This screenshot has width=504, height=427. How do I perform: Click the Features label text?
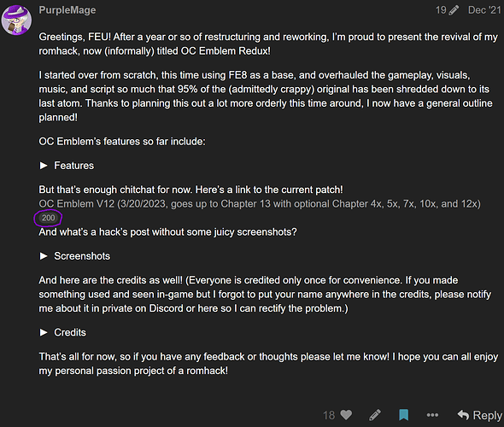(74, 166)
